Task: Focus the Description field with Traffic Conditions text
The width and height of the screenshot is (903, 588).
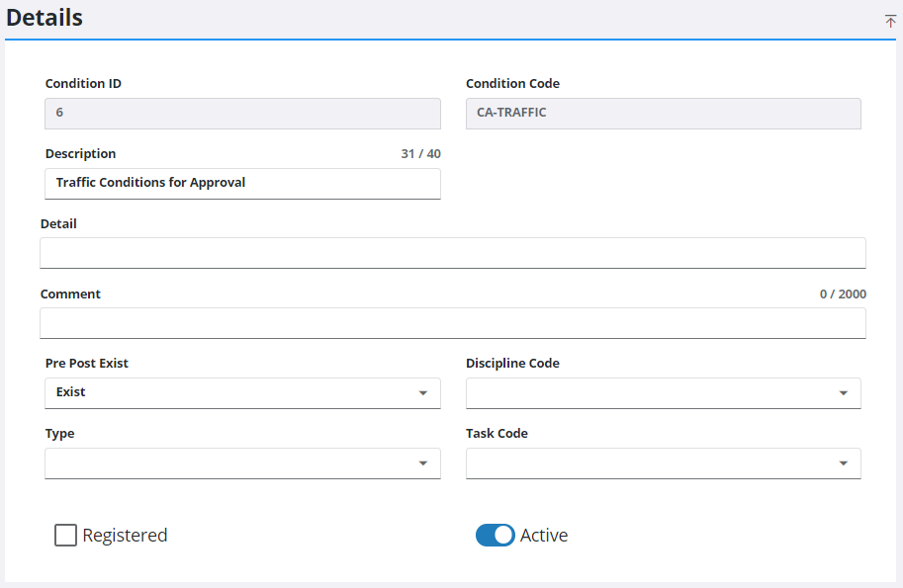Action: (242, 183)
